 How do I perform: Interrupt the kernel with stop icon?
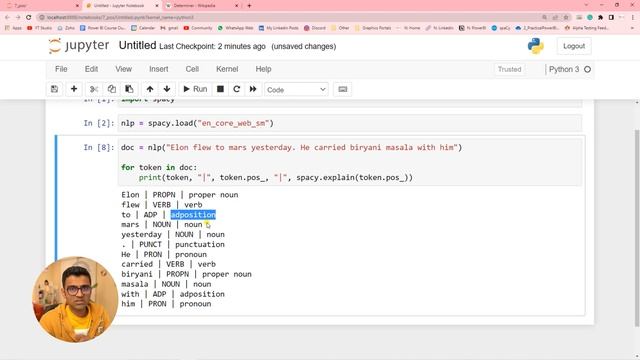tap(220, 89)
